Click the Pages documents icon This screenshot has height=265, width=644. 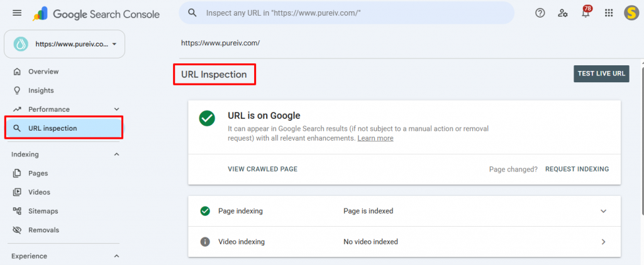pos(17,173)
